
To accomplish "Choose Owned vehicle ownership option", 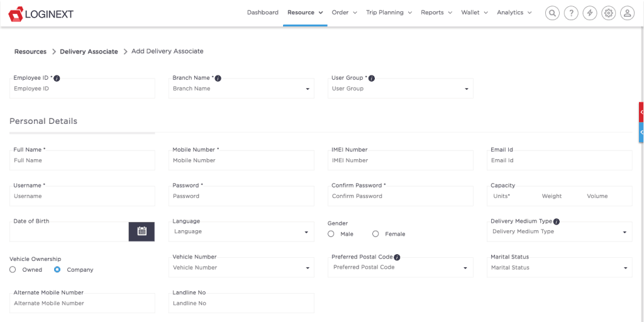I will point(13,270).
